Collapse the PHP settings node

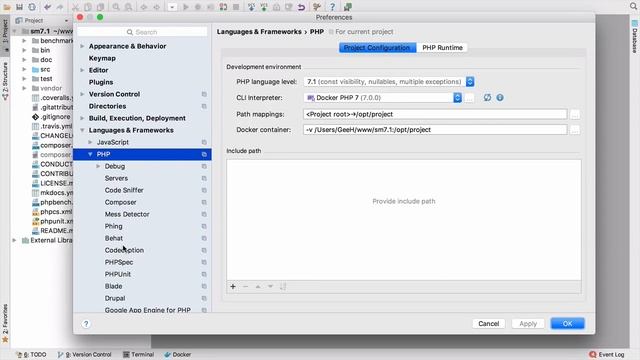[x=90, y=154]
